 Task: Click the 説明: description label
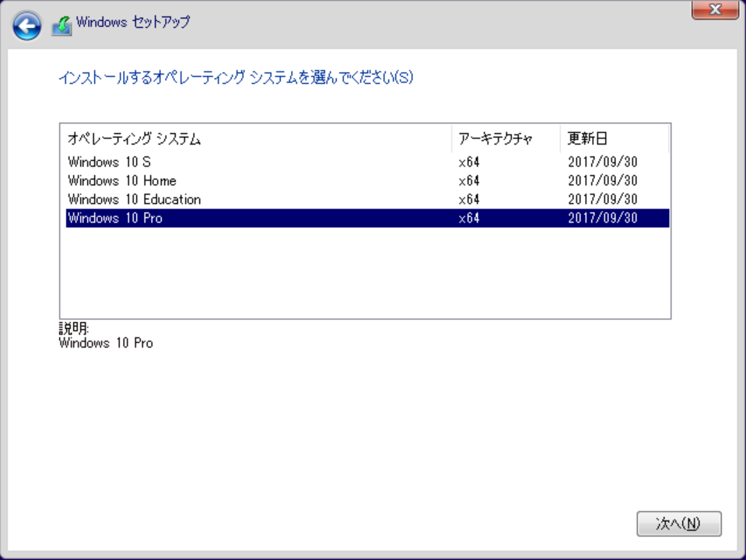pyautogui.click(x=74, y=328)
